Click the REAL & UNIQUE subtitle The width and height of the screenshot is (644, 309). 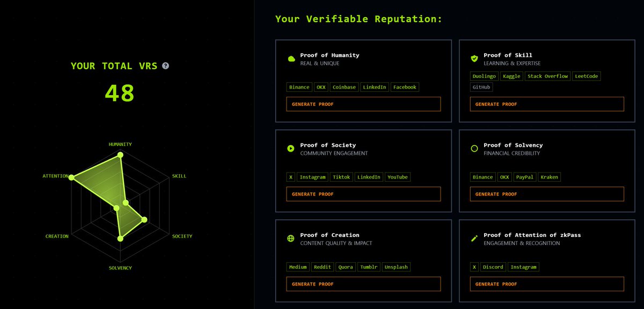[x=320, y=63]
